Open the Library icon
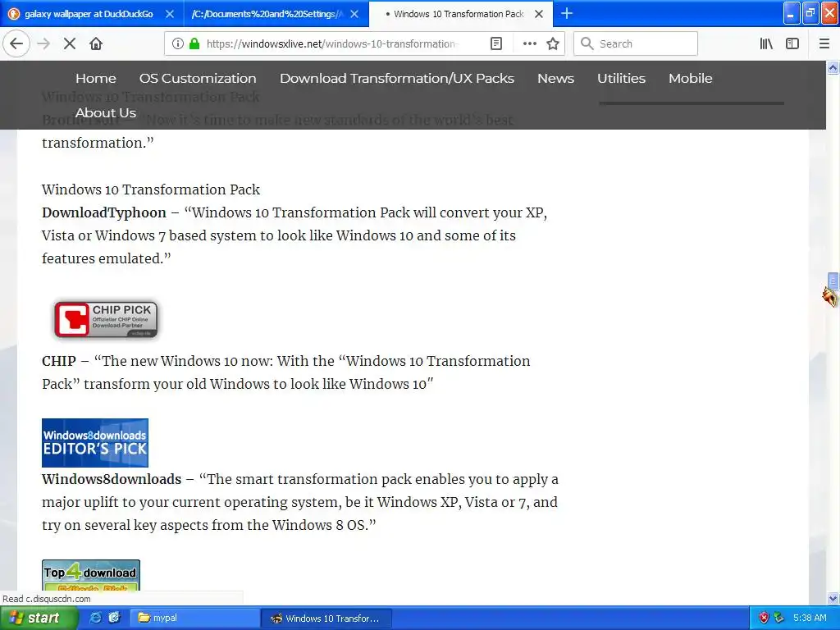Viewport: 840px width, 630px height. (766, 43)
